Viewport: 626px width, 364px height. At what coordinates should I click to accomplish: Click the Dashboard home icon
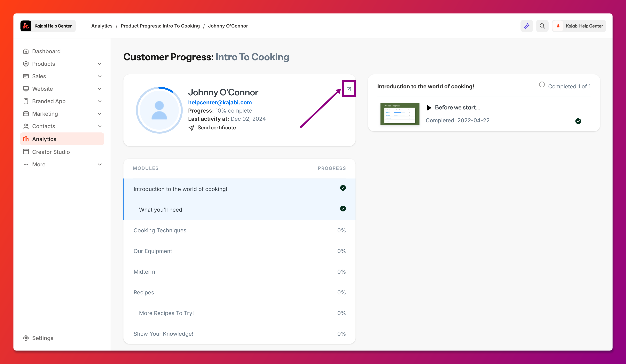[26, 51]
